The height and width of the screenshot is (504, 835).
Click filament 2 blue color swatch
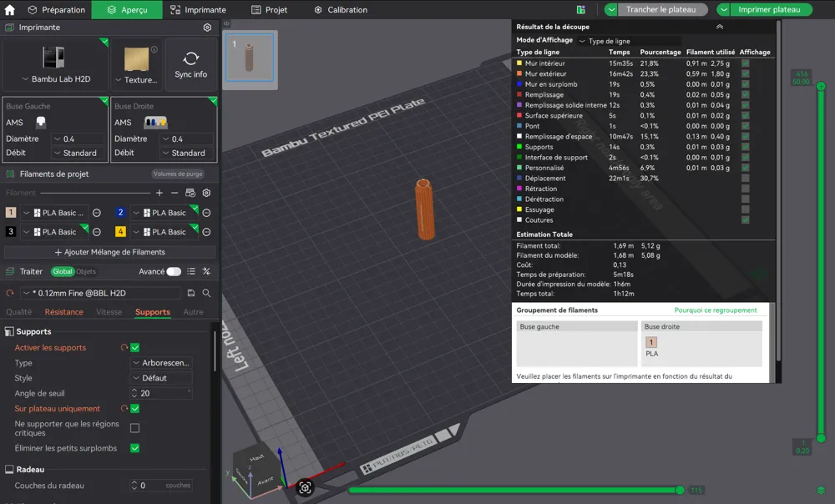pyautogui.click(x=120, y=213)
